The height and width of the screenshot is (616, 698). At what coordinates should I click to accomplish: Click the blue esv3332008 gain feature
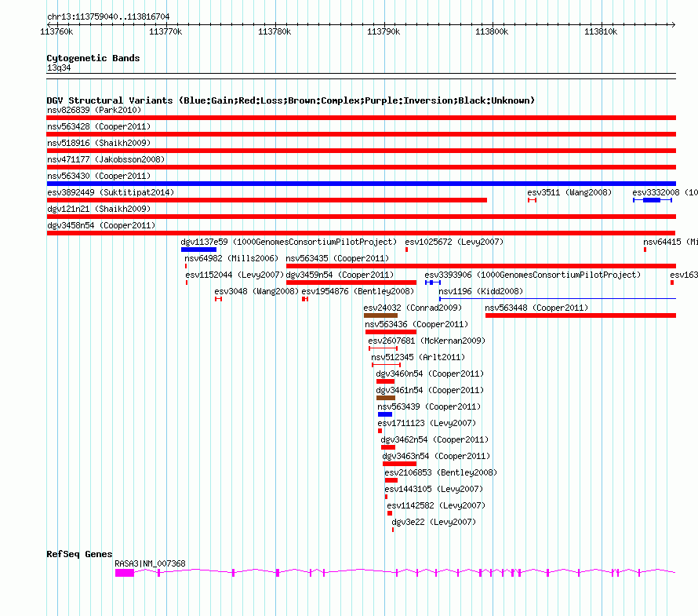pos(653,200)
